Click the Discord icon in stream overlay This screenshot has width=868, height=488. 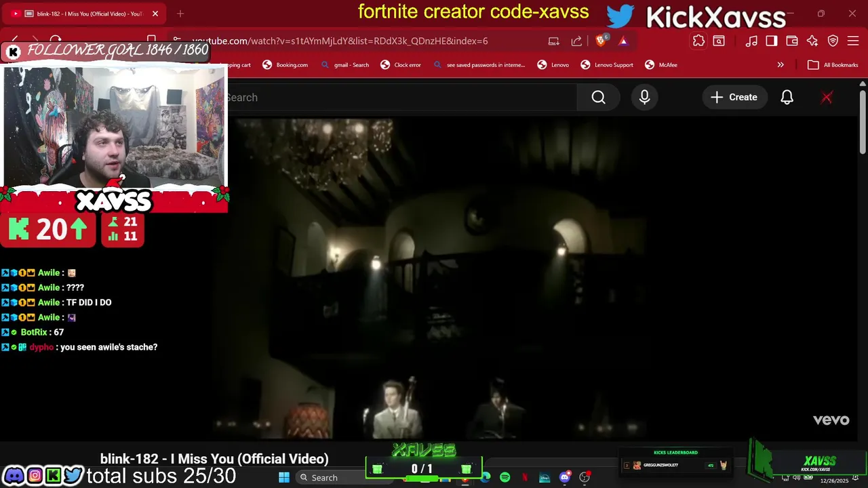click(x=14, y=476)
